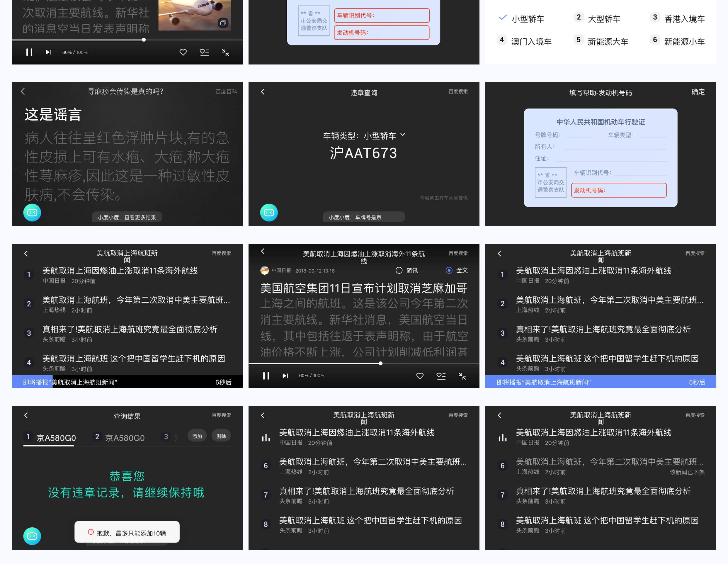Tap the teal Xiaodu assistant icon on the rumor card
Image resolution: width=728 pixels, height=564 pixels.
pyautogui.click(x=32, y=212)
